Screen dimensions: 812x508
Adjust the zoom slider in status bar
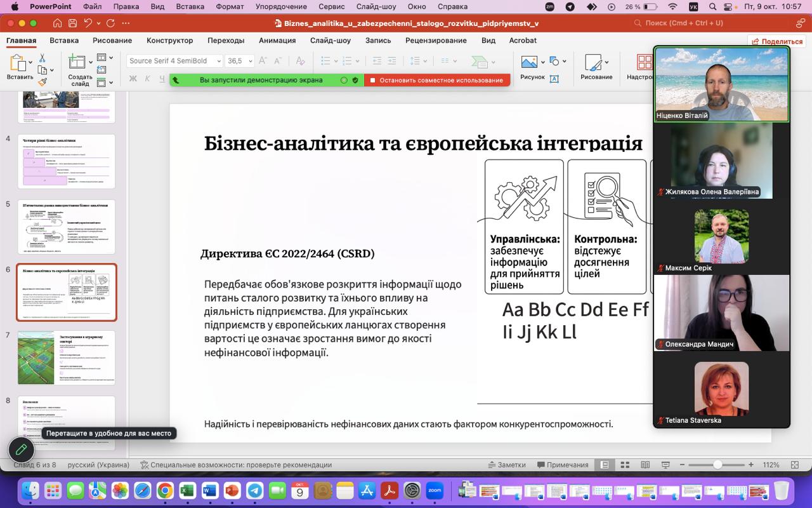point(717,465)
